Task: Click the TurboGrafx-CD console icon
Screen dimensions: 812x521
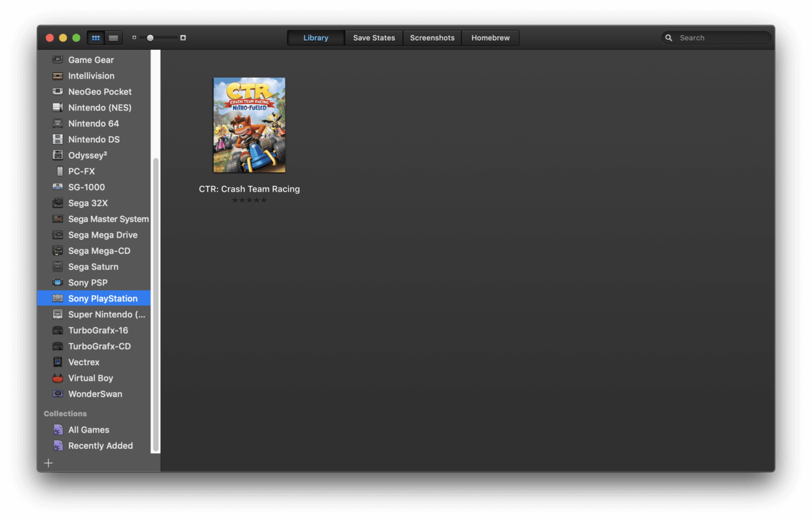Action: (58, 346)
